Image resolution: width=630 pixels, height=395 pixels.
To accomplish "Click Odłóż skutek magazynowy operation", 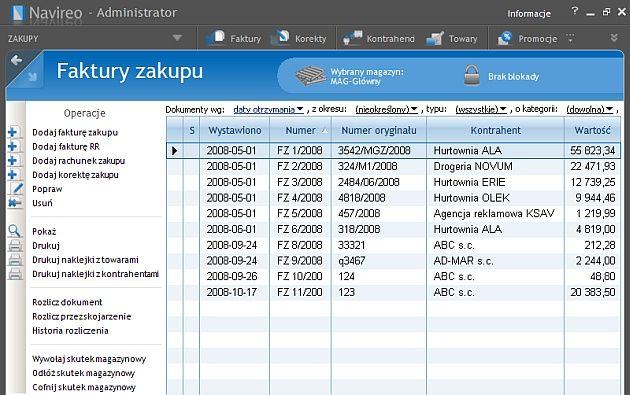I will click(84, 373).
